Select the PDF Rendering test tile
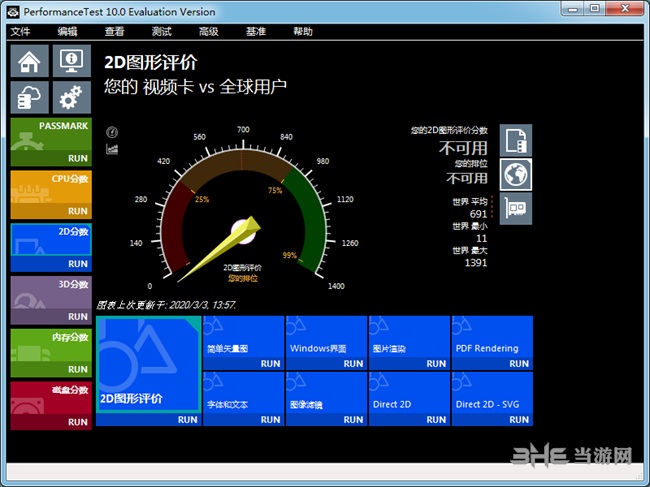 coord(492,337)
